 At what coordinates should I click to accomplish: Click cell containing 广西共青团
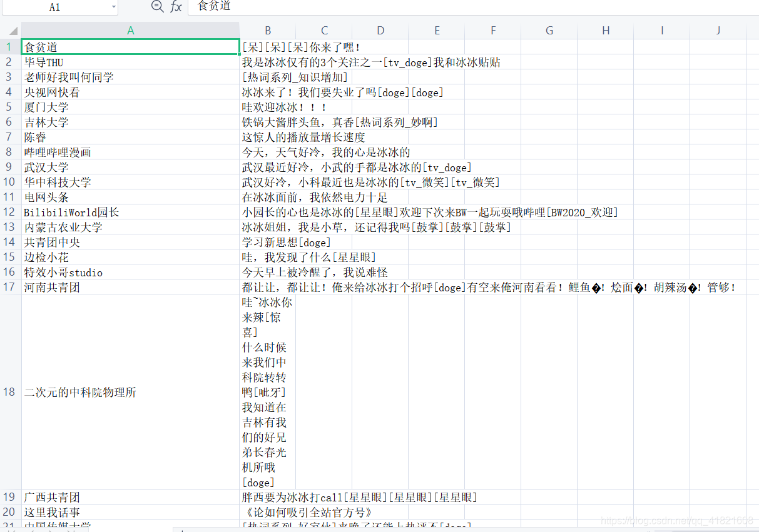pos(131,497)
